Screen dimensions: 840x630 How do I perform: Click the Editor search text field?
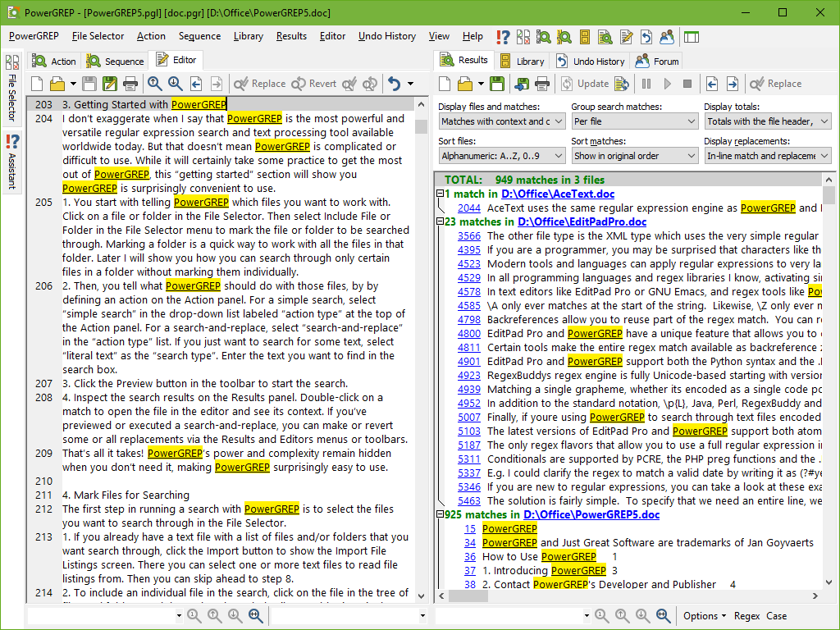[x=101, y=616]
